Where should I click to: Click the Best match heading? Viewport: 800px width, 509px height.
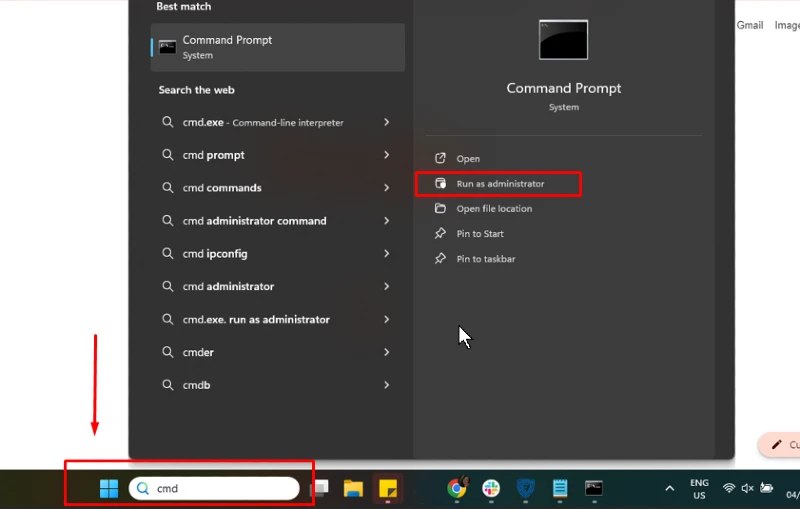click(x=184, y=7)
